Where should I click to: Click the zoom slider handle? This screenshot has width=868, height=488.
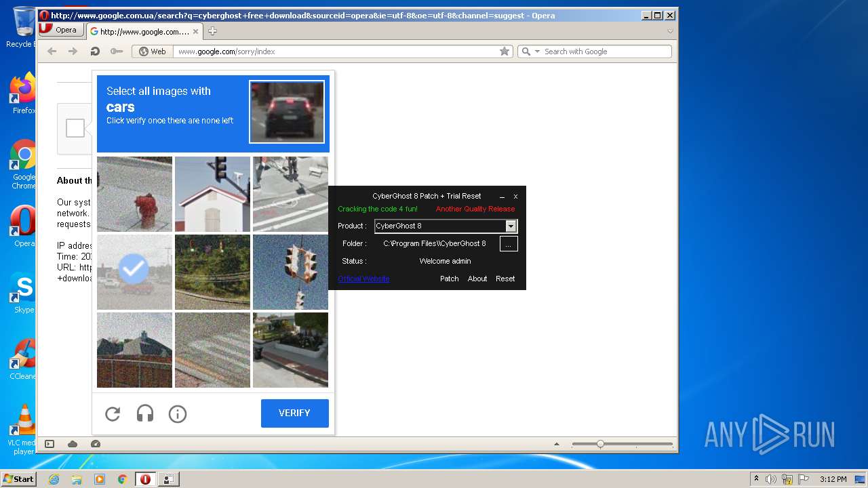(x=600, y=444)
